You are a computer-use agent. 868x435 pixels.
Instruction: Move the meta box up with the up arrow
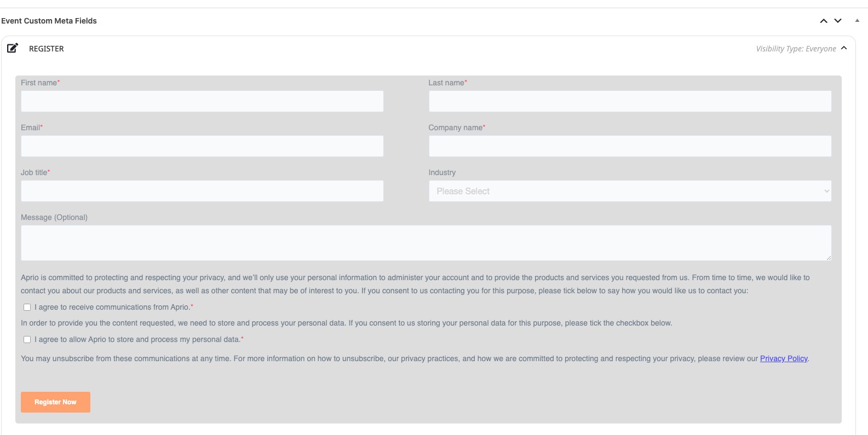point(824,21)
